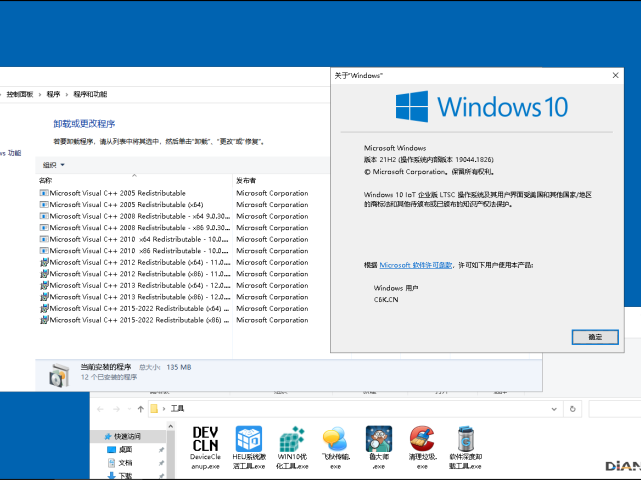The image size is (641, 480).
Task: Select Visual C++ 2010 x64 Redistributable row
Action: pyautogui.click(x=134, y=239)
